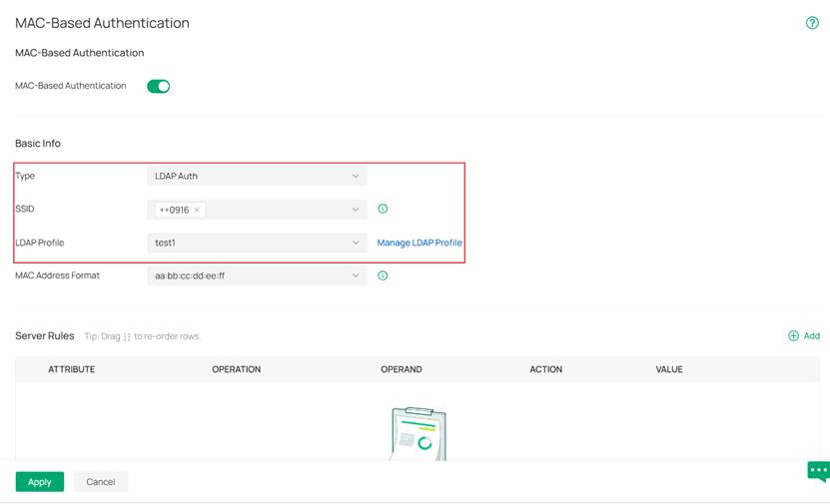This screenshot has width=830, height=504.
Task: Click the drag handle icon in the tip
Action: click(127, 337)
